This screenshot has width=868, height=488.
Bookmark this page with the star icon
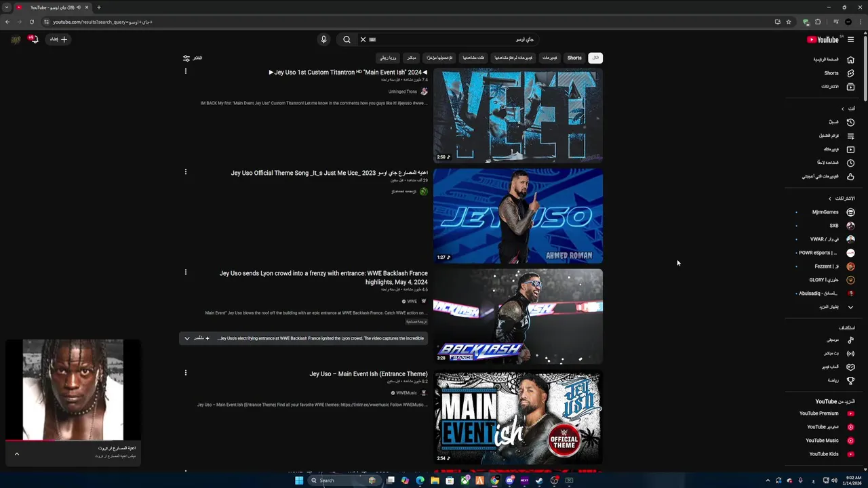(789, 22)
